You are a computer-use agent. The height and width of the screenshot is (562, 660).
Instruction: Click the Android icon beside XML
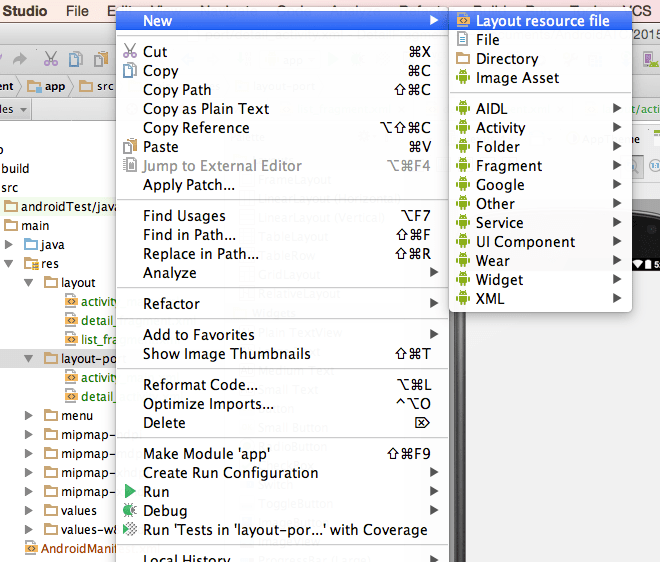(x=463, y=298)
